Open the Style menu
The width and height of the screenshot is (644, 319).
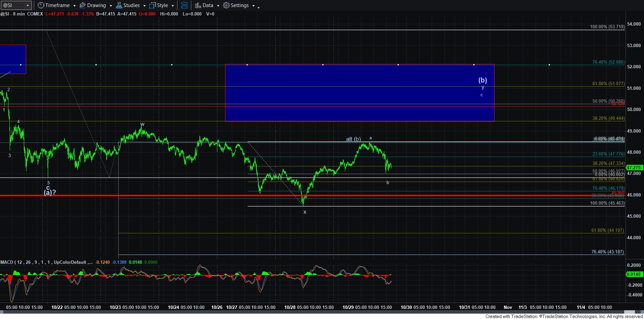[163, 5]
